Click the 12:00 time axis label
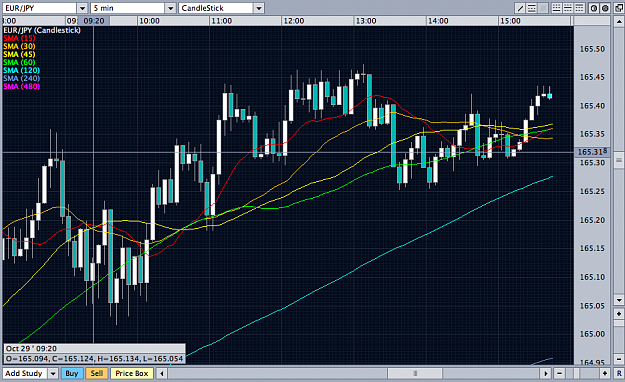The height and width of the screenshot is (382, 625). coord(294,21)
